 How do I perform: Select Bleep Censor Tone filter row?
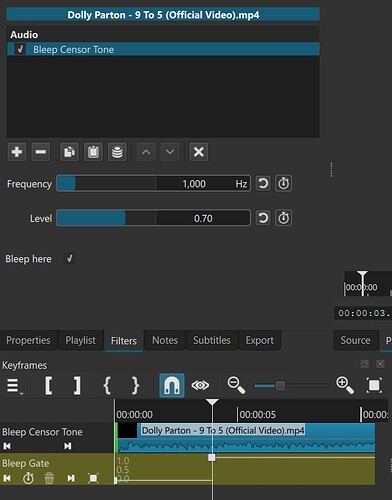coord(163,49)
